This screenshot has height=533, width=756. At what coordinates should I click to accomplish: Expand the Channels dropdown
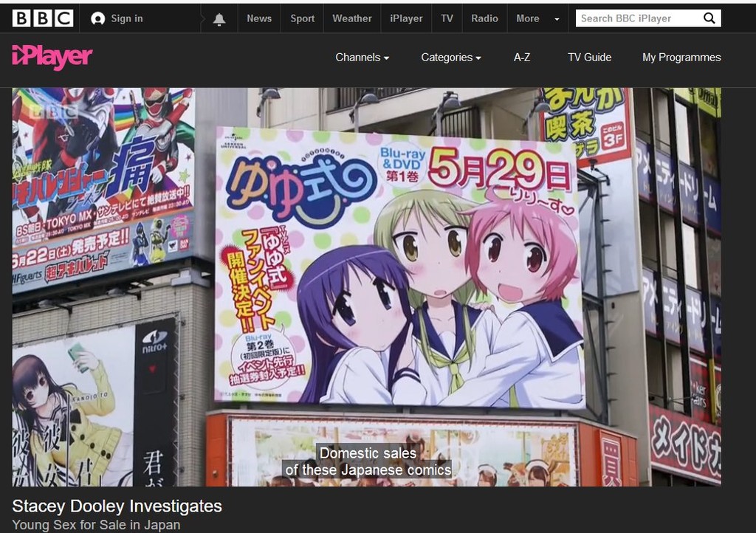(x=362, y=58)
